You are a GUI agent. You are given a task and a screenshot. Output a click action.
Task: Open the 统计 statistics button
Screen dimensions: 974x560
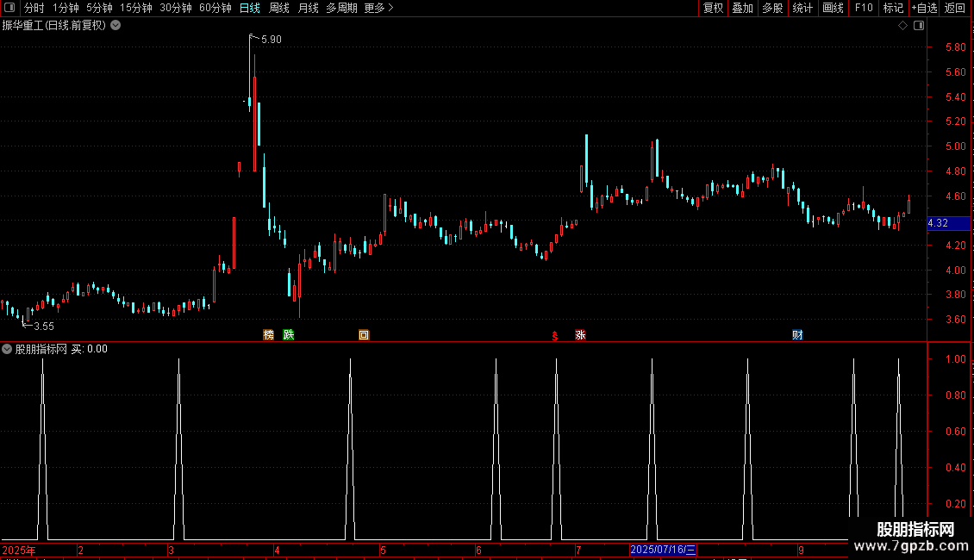point(802,8)
